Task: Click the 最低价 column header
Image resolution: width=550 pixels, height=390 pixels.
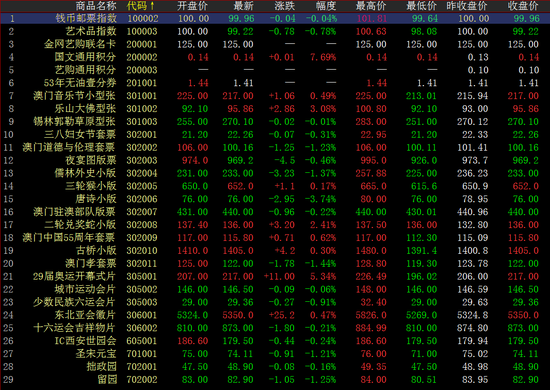Action: [422, 6]
